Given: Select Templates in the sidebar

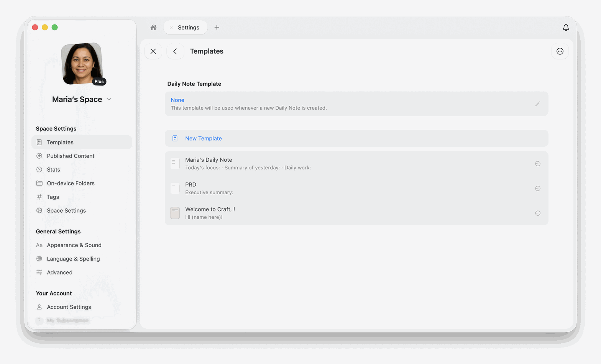Looking at the screenshot, I should point(82,142).
